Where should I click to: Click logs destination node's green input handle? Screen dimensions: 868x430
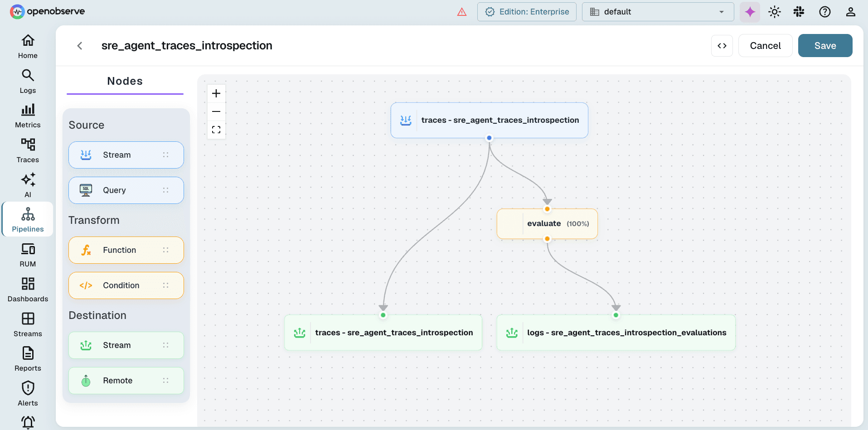click(x=616, y=315)
